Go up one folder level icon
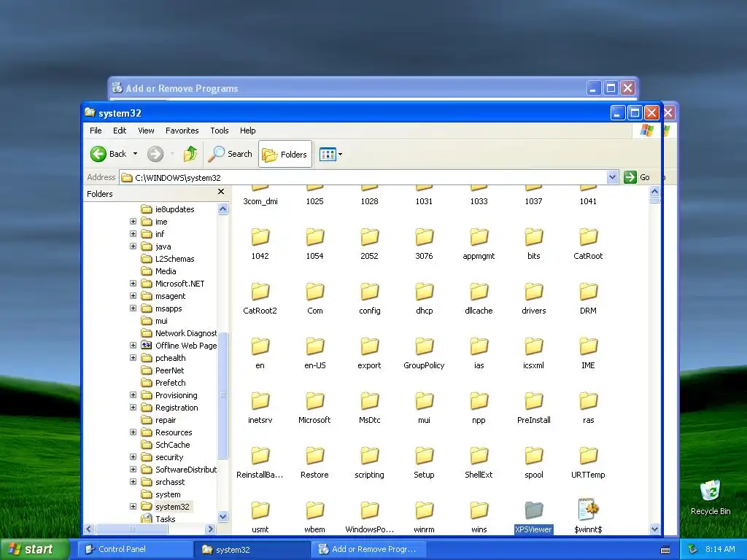This screenshot has height=560, width=747. point(190,154)
